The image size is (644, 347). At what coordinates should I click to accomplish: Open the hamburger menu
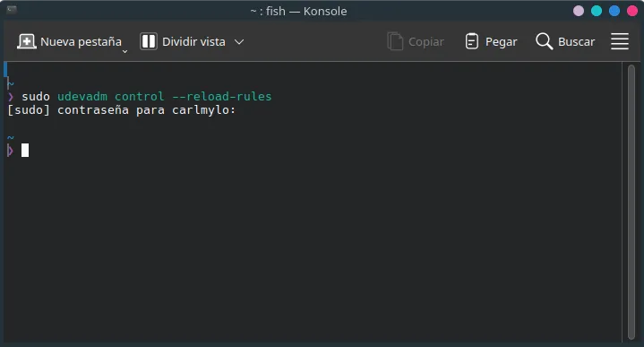point(619,41)
